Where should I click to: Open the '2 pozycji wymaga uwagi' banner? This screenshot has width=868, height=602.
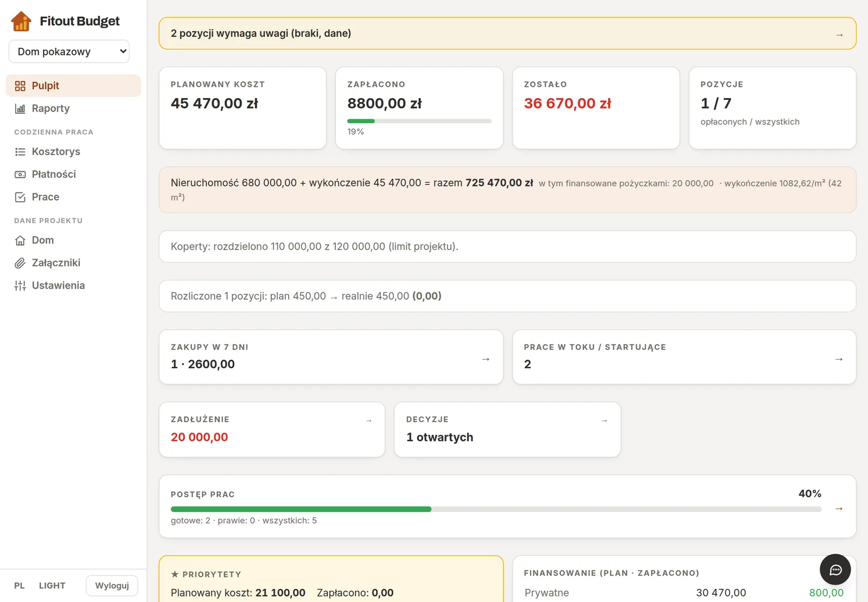507,34
